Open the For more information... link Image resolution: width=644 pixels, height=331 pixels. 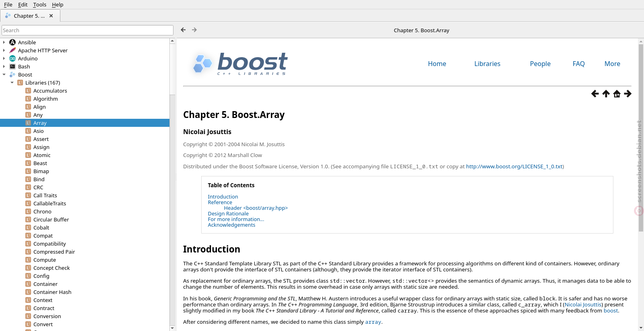tap(236, 219)
